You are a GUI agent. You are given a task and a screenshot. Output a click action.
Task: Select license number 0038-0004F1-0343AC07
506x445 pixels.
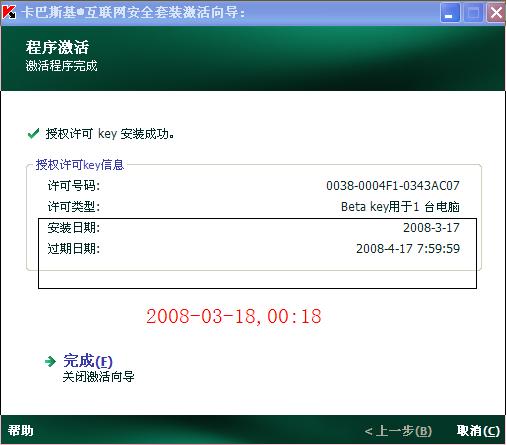(x=393, y=186)
